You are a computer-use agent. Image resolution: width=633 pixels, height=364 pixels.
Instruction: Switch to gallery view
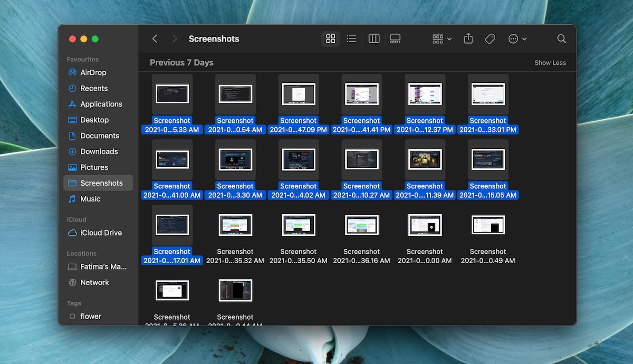(x=395, y=39)
